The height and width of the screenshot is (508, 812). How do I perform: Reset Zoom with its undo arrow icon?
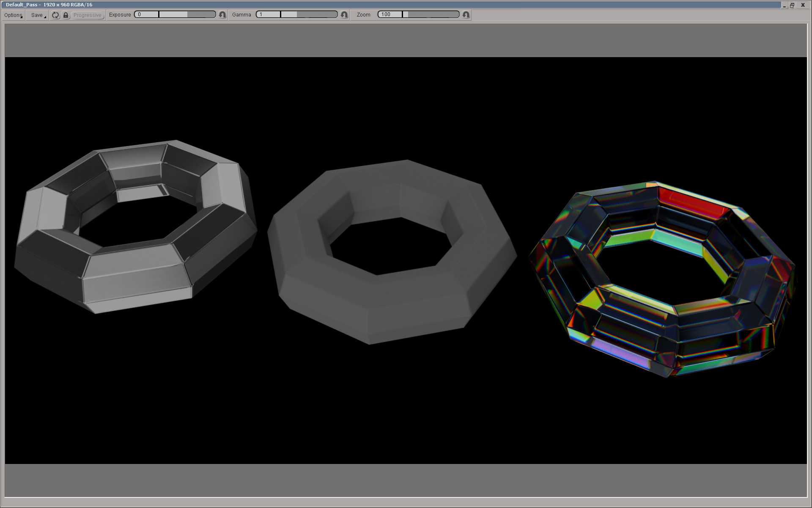point(466,15)
